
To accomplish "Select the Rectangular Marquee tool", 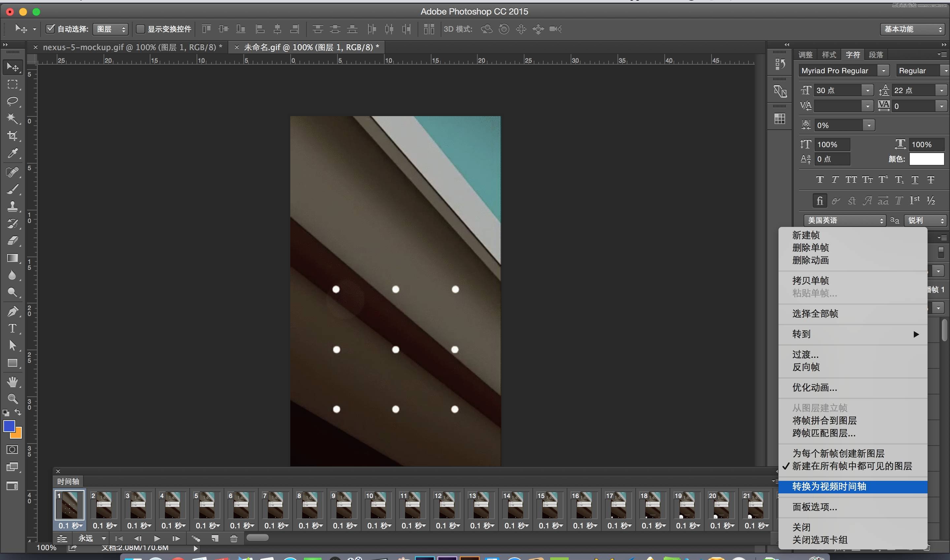I will [13, 84].
